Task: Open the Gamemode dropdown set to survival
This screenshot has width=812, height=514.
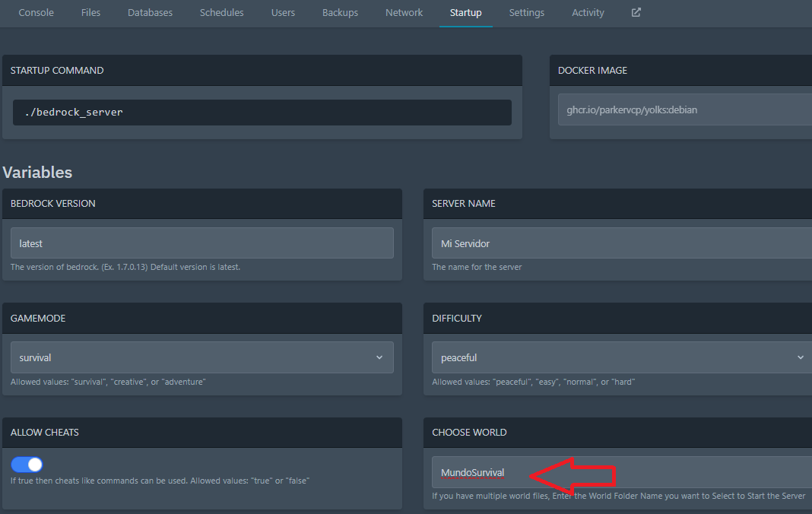Action: 201,357
